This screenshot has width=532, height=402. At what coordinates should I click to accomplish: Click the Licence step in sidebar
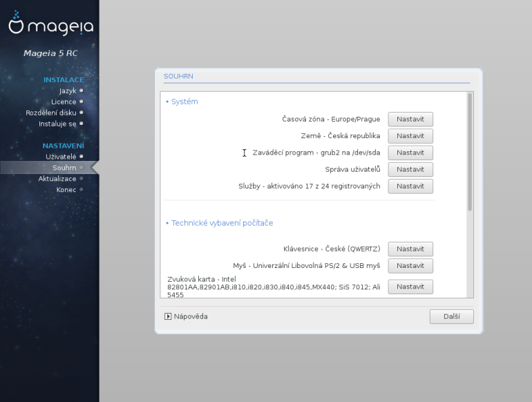click(64, 102)
